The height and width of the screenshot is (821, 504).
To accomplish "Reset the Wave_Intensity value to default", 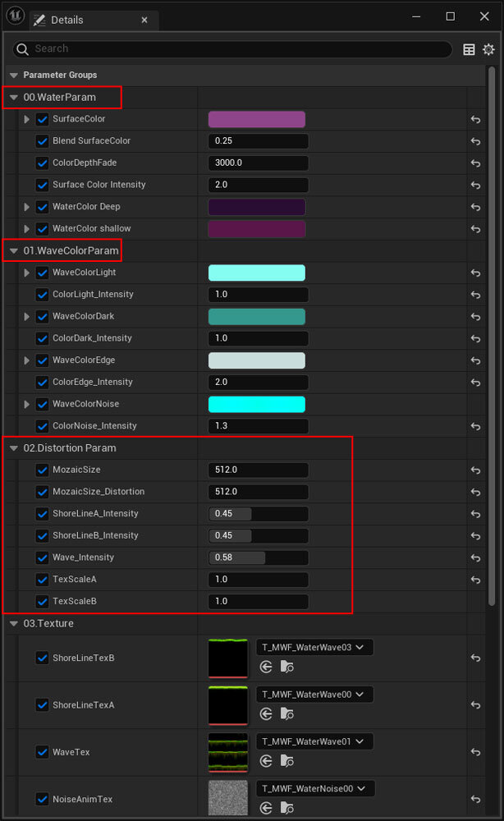I will (475, 557).
